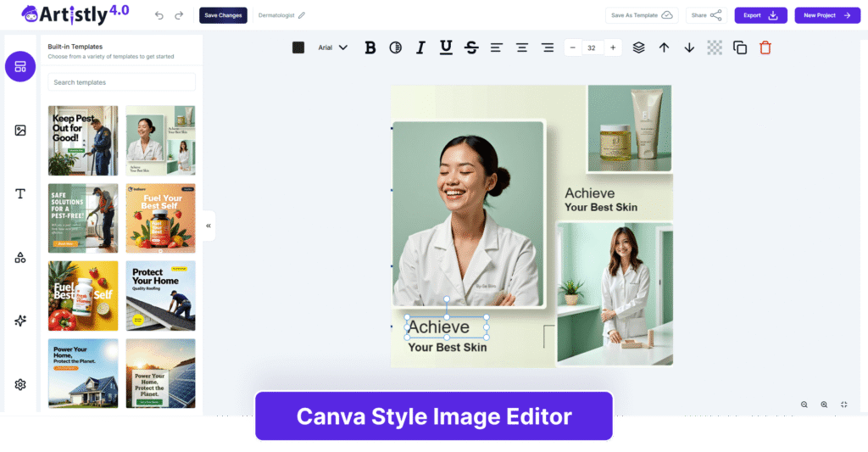Viewport: 868px width, 452px height.
Task: Open the Arial font dropdown
Action: point(332,47)
